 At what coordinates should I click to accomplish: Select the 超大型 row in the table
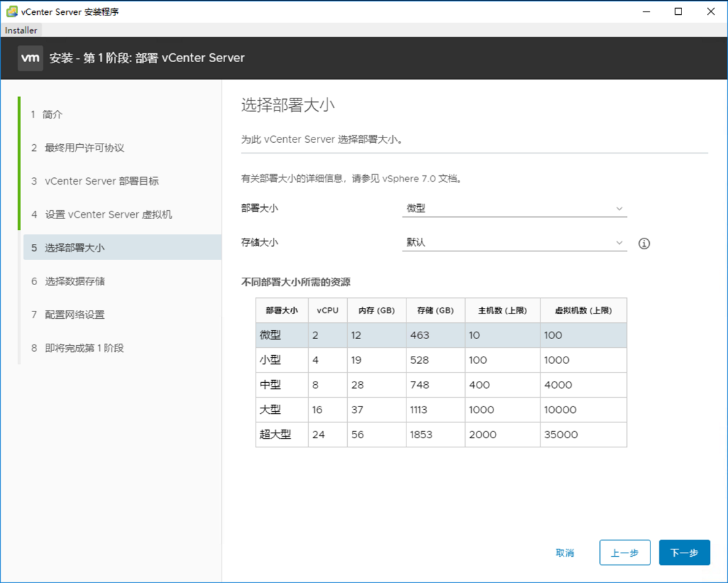coord(441,435)
